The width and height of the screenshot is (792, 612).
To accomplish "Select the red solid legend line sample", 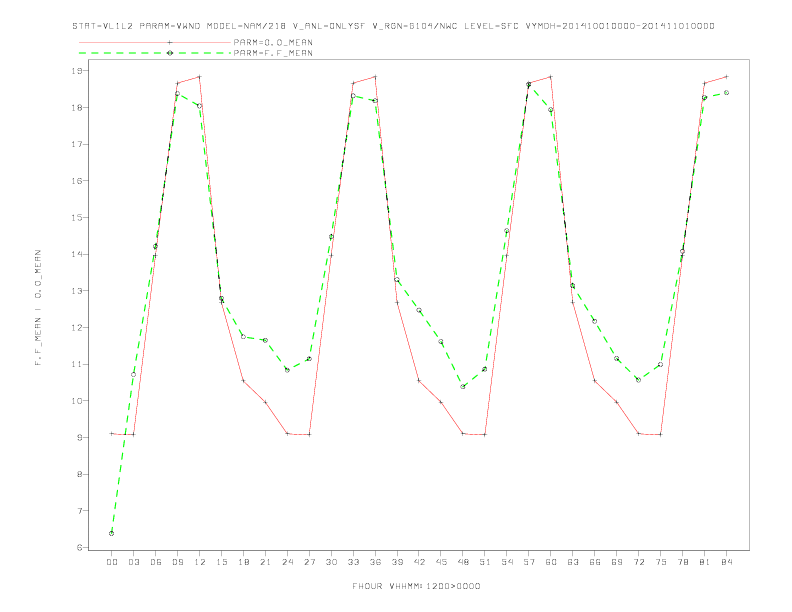I will pos(155,42).
